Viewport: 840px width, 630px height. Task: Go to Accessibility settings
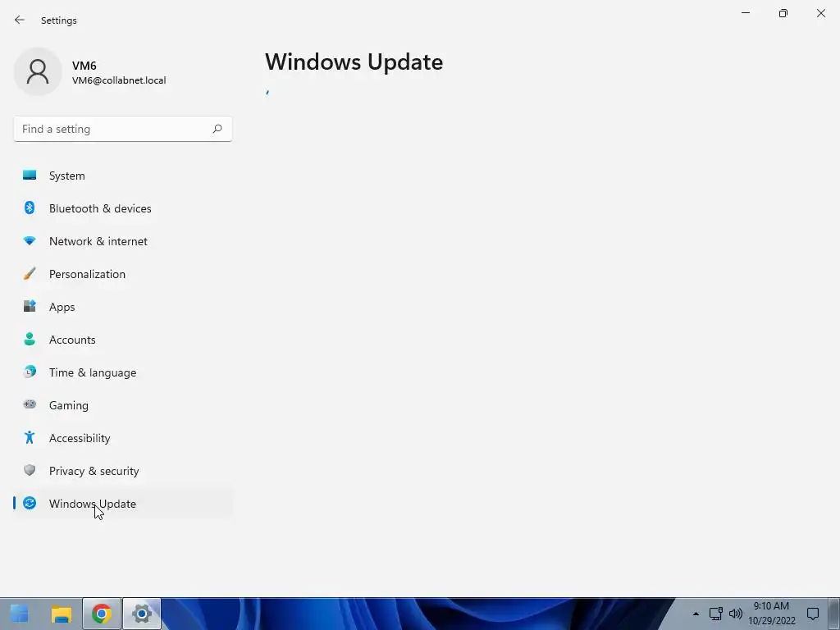point(123,438)
